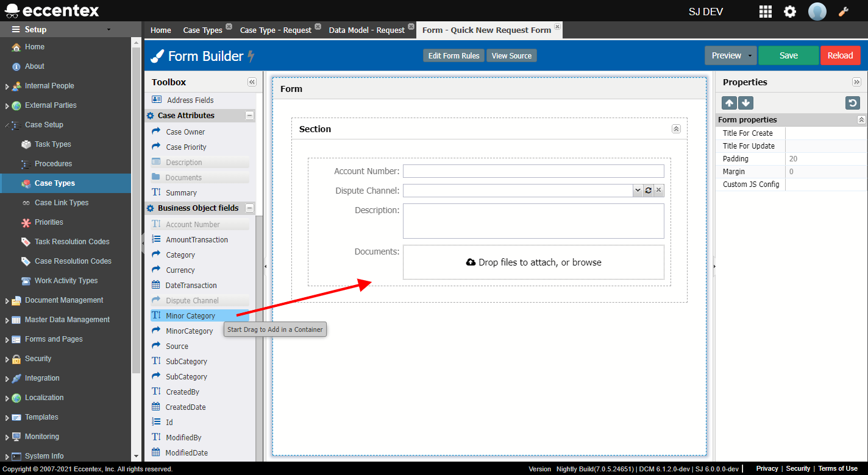Open the user avatar menu
This screenshot has width=868, height=475.
(x=817, y=12)
